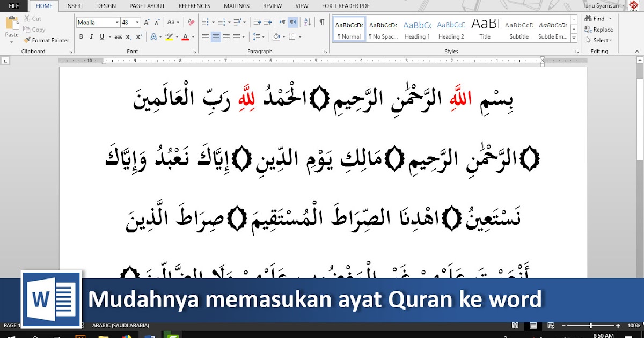This screenshot has width=644, height=338.
Task: Open the Select dropdown in Editing
Action: tap(599, 40)
